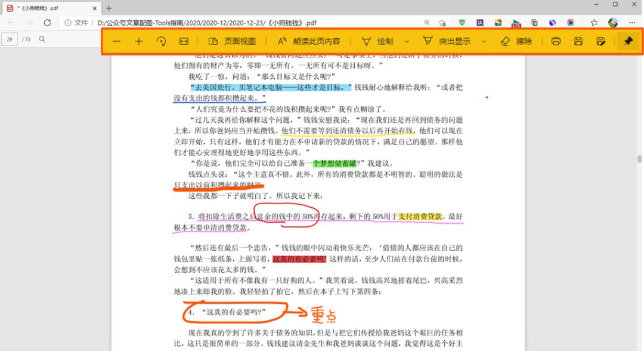Click the copy-pages extension icon
The height and width of the screenshot is (351, 644).
[534, 23]
